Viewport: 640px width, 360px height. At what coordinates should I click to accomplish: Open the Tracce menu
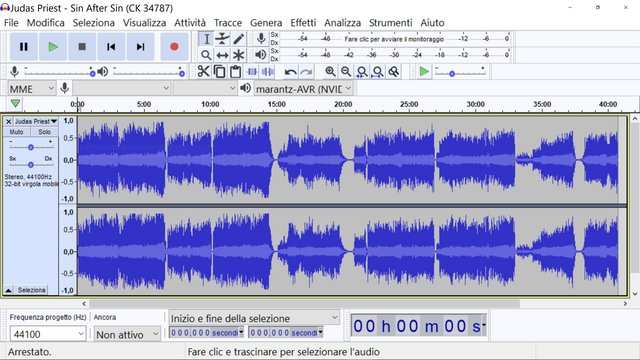pyautogui.click(x=228, y=23)
